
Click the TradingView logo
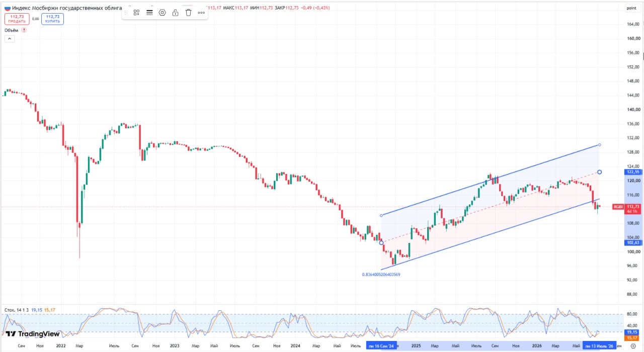[33, 334]
